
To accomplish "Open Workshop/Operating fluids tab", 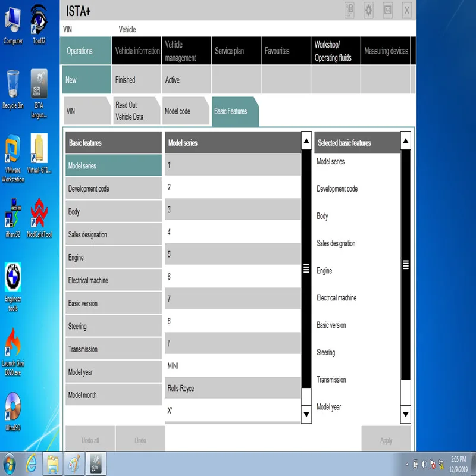I will click(x=336, y=51).
